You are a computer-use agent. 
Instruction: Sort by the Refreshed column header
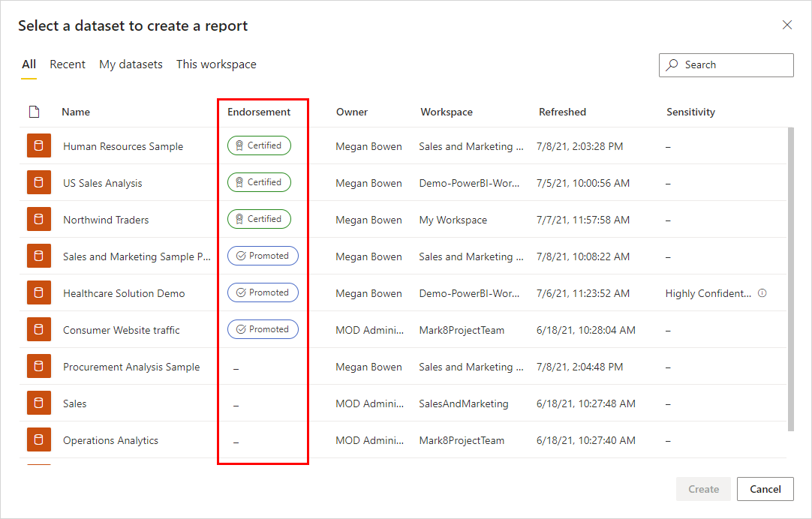point(562,112)
